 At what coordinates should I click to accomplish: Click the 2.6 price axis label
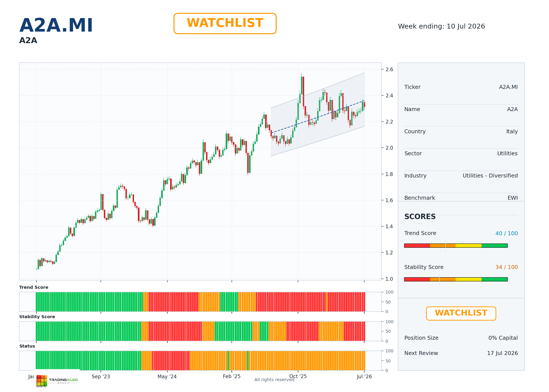tap(389, 69)
